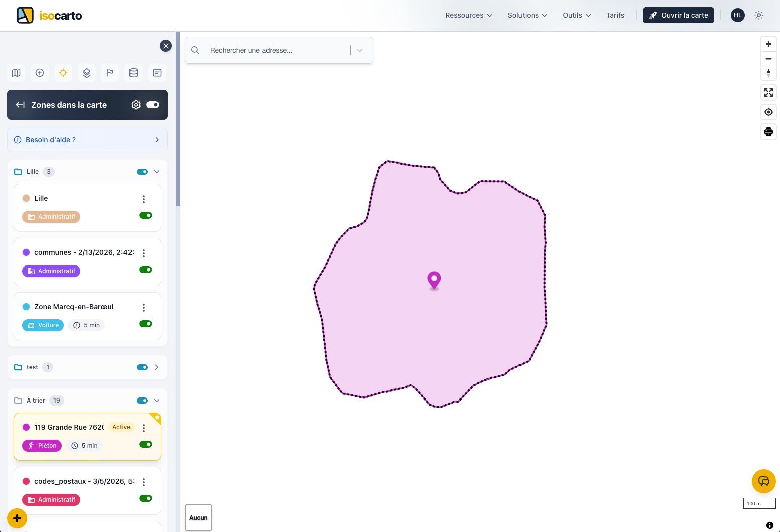The height and width of the screenshot is (532, 780).
Task: Toggle the Lille folder visibility switch
Action: click(142, 172)
